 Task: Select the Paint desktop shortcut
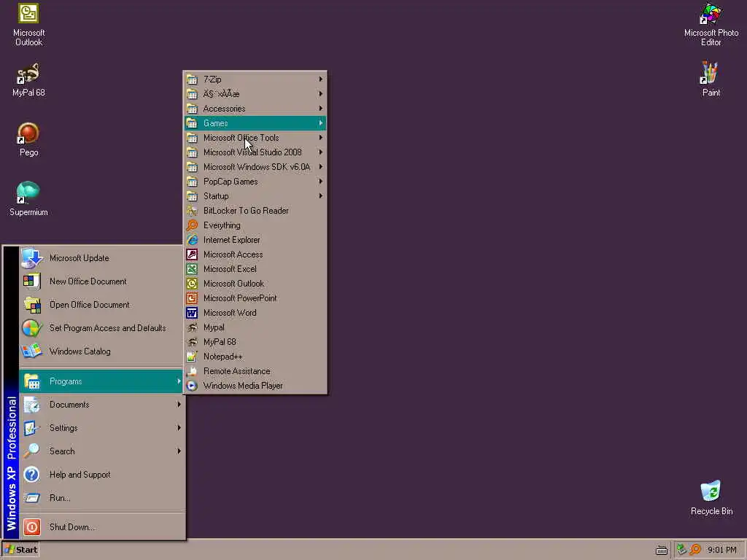click(711, 79)
